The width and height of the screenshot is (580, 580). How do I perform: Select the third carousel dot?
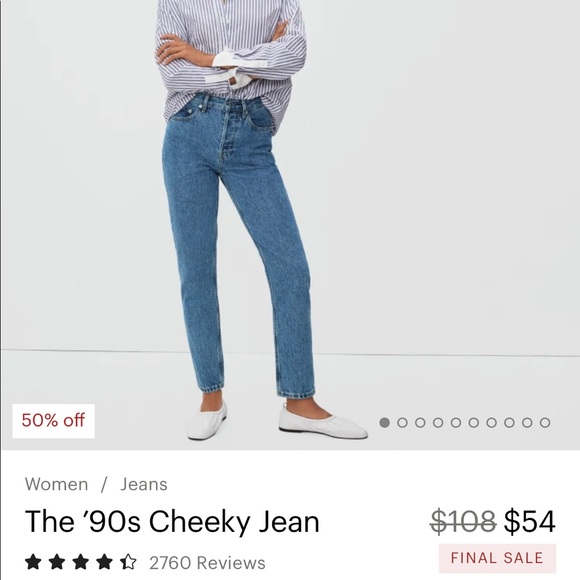tap(420, 422)
